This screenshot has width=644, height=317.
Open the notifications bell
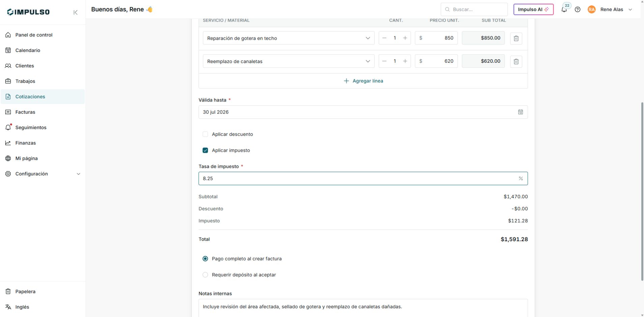point(564,9)
